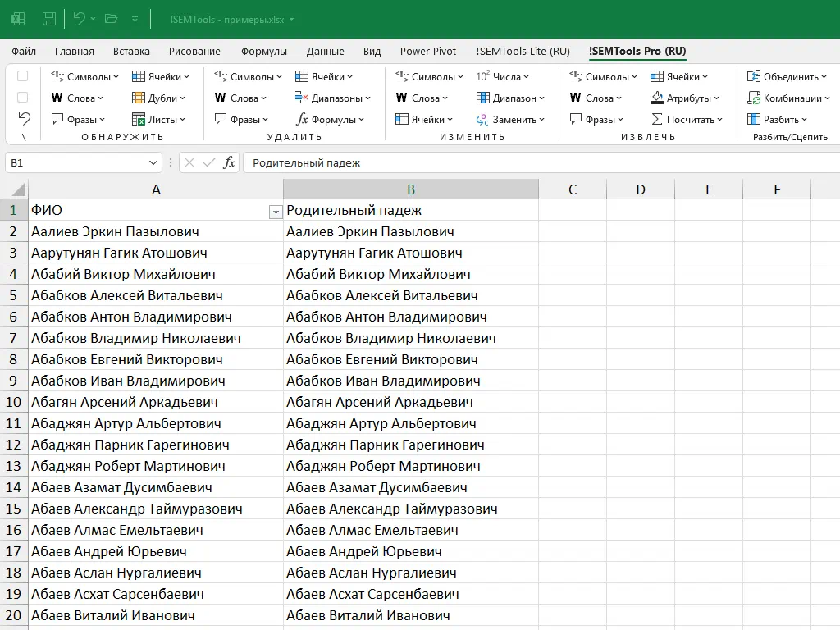Viewport: 840px width, 630px height.
Task: Open Формулы in the УДАЛИТЬ group
Action: tap(330, 120)
